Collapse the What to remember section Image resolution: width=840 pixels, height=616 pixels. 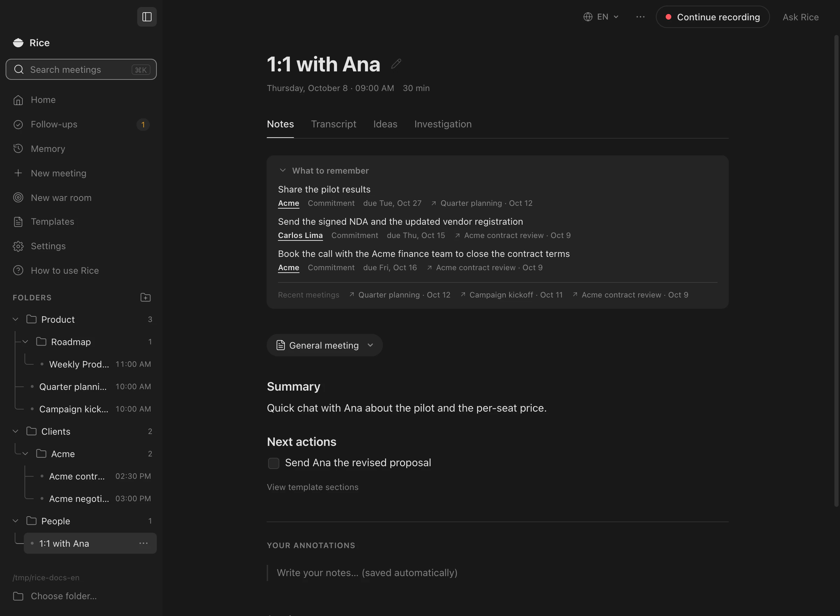tap(282, 170)
